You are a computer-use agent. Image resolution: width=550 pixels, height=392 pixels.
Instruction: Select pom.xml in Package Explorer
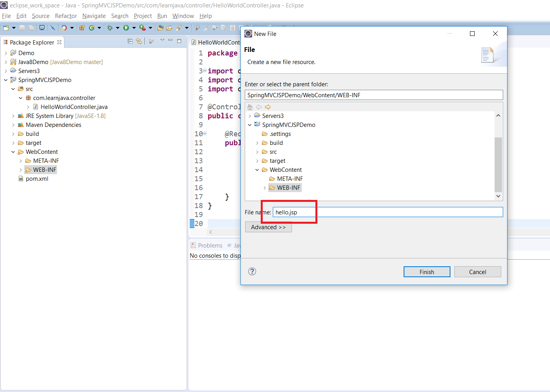(x=37, y=179)
